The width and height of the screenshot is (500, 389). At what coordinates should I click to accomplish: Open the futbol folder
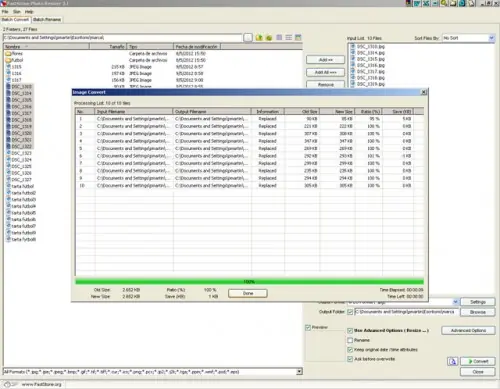click(x=14, y=60)
